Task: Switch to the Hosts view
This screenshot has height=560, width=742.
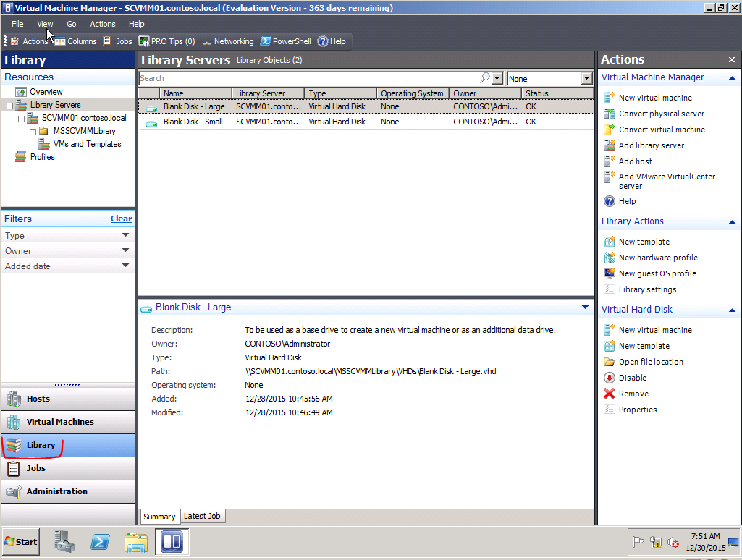Action: [68, 399]
